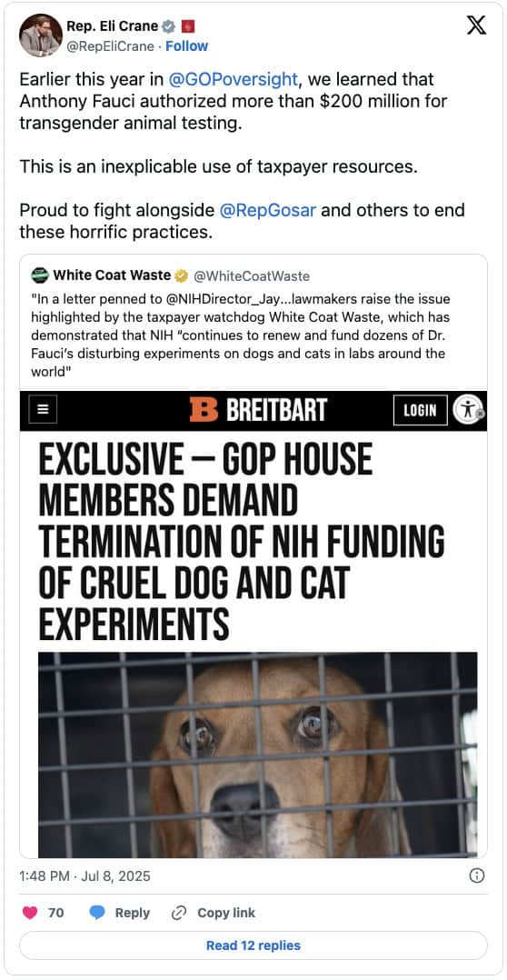Follow @RepEliCrane
Image resolution: width=507 pixels, height=980 pixels.
[186, 46]
